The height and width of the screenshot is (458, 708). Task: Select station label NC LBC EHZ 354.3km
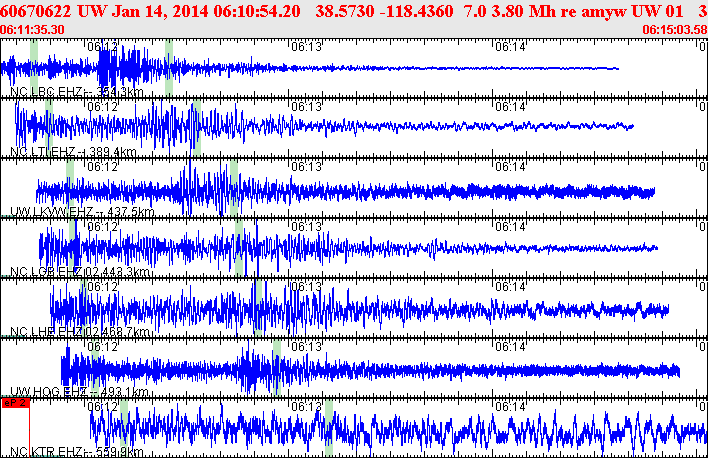pos(77,92)
